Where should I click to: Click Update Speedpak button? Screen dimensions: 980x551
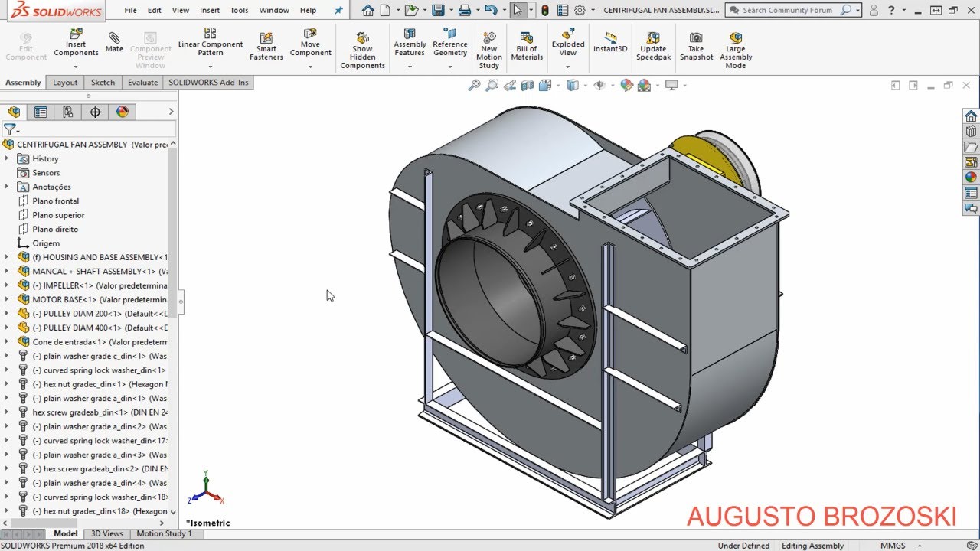click(x=653, y=47)
